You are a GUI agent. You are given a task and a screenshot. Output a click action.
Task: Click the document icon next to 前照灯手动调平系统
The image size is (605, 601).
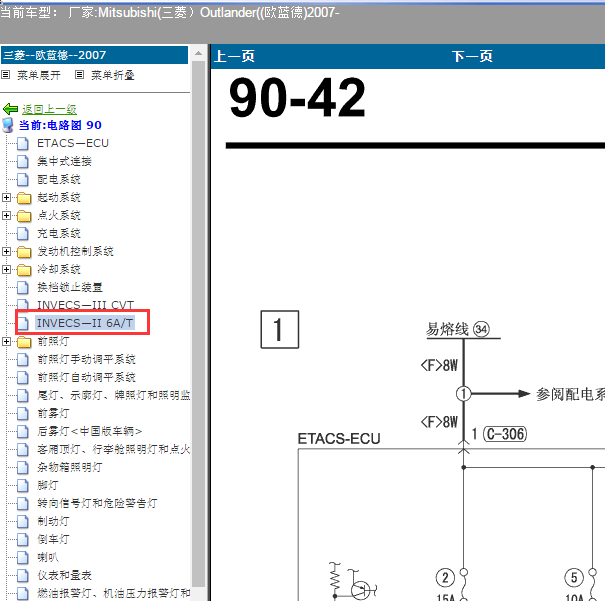(x=23, y=360)
